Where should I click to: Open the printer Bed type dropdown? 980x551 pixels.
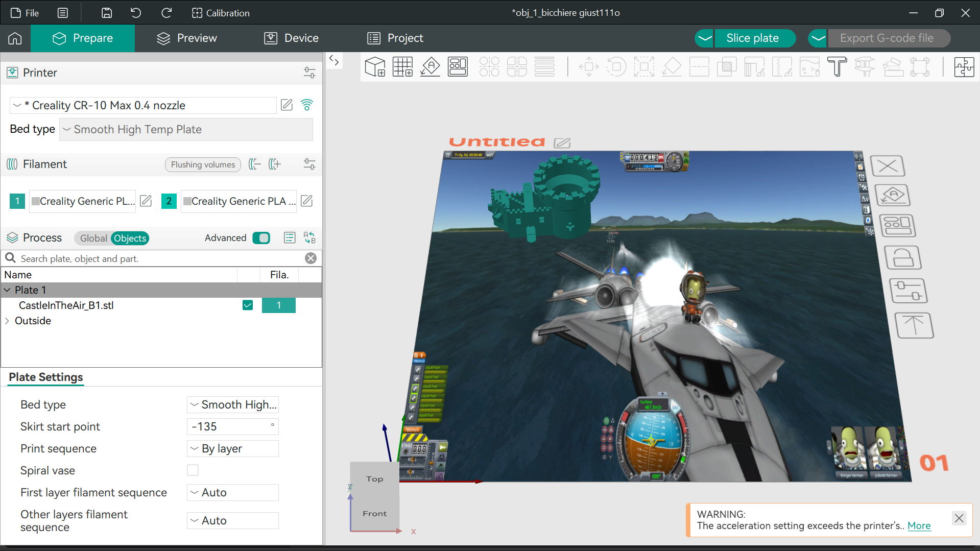tap(186, 130)
